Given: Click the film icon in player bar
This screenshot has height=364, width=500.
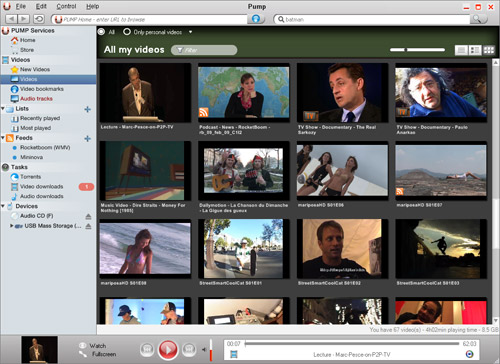Looking at the screenshot, I should point(234,354).
